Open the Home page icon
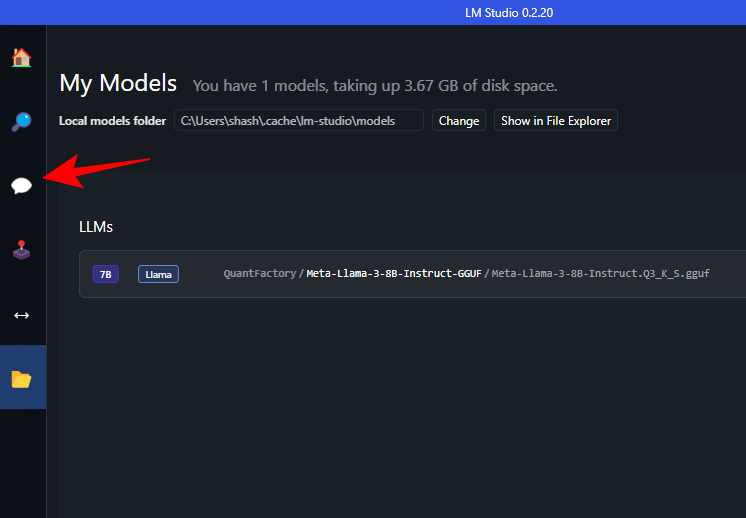Viewport: 746px width, 518px height. (x=21, y=58)
